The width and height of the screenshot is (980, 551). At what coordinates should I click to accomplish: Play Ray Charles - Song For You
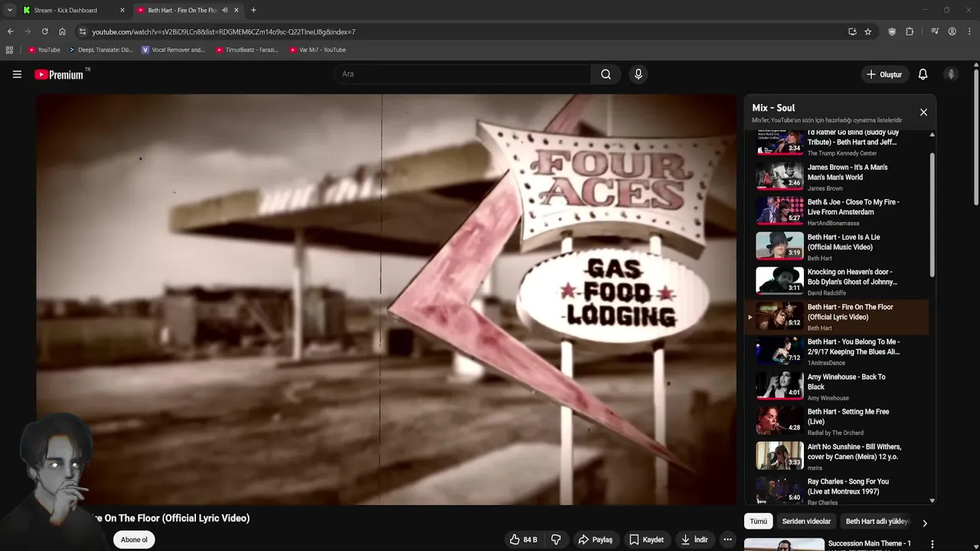tap(838, 491)
